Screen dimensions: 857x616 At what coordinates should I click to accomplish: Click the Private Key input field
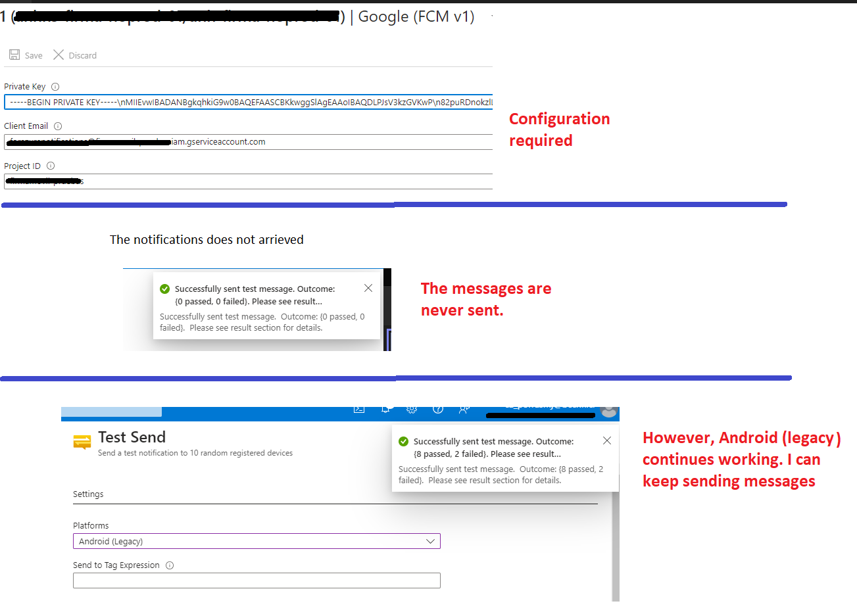[x=249, y=102]
